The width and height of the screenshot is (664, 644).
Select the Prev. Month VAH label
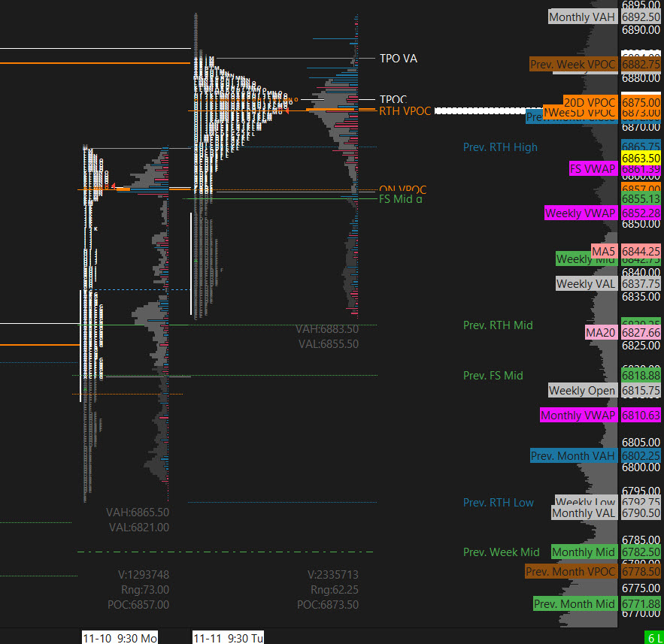573,456
